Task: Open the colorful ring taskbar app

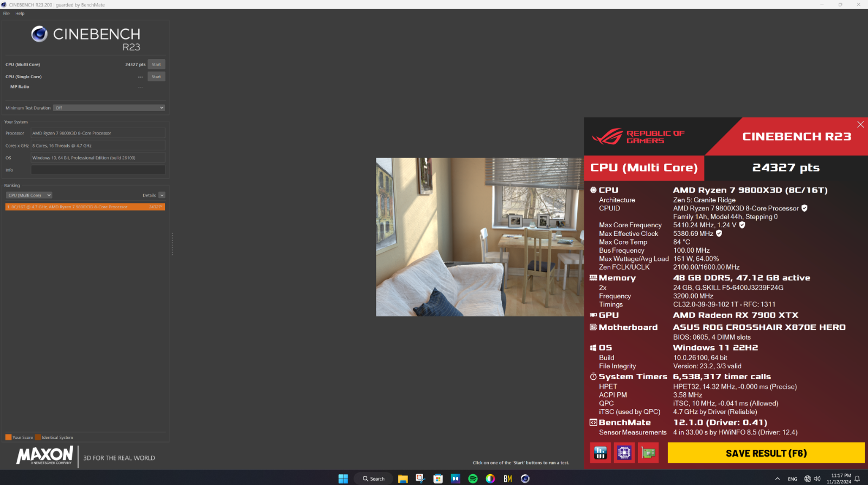Action: point(490,478)
